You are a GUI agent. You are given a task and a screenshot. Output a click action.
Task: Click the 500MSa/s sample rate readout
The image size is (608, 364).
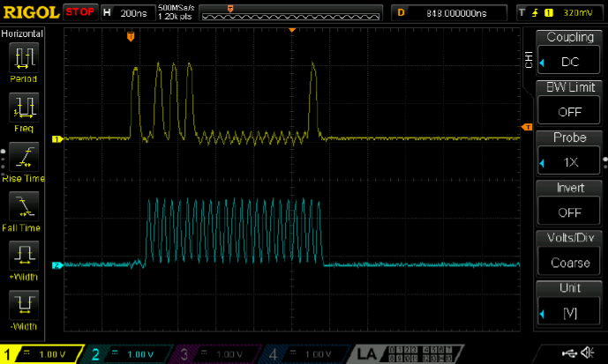pos(176,7)
